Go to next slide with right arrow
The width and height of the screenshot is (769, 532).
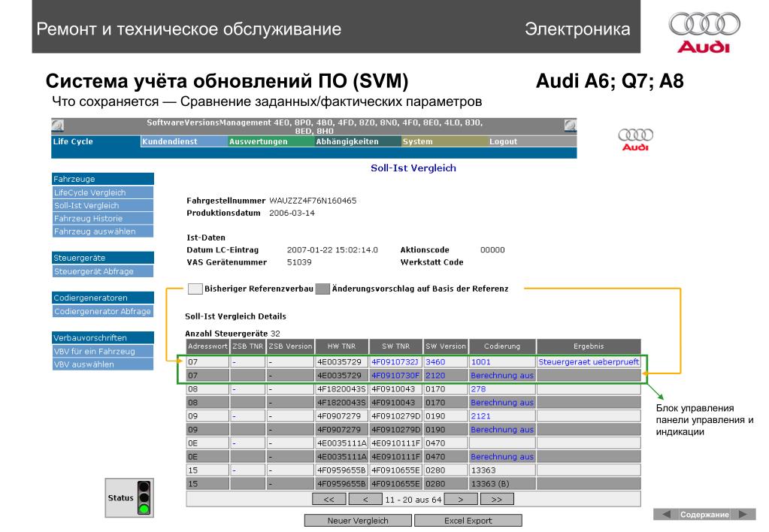[x=743, y=514]
